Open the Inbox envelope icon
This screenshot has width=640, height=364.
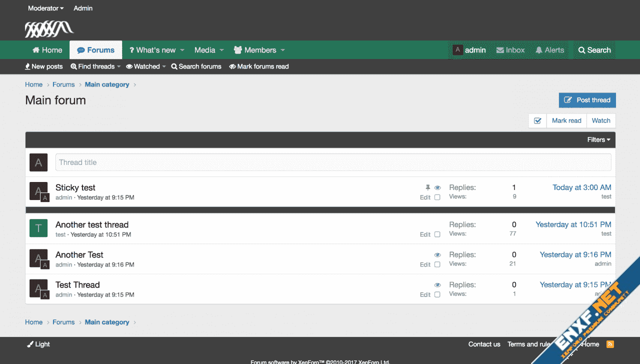500,50
